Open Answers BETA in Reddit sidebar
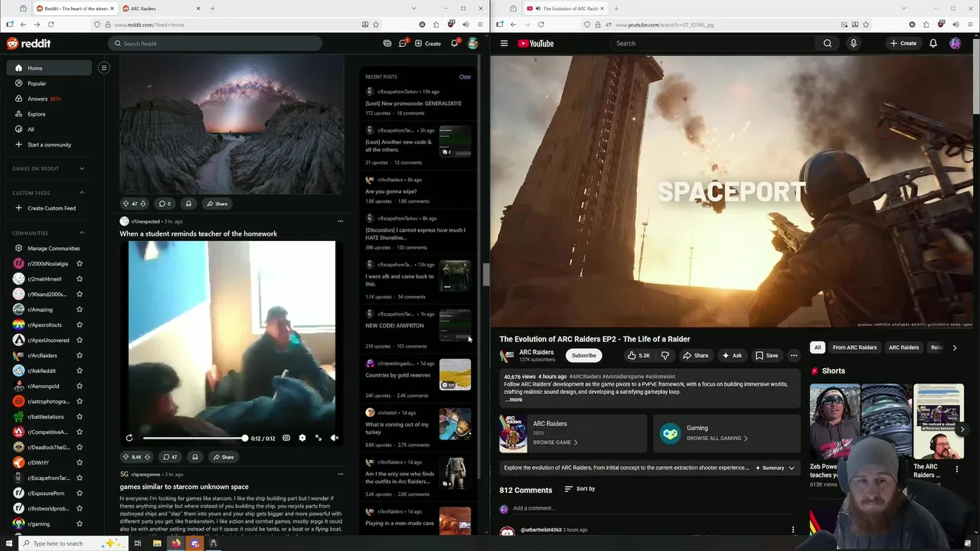The width and height of the screenshot is (980, 551). coord(50,99)
